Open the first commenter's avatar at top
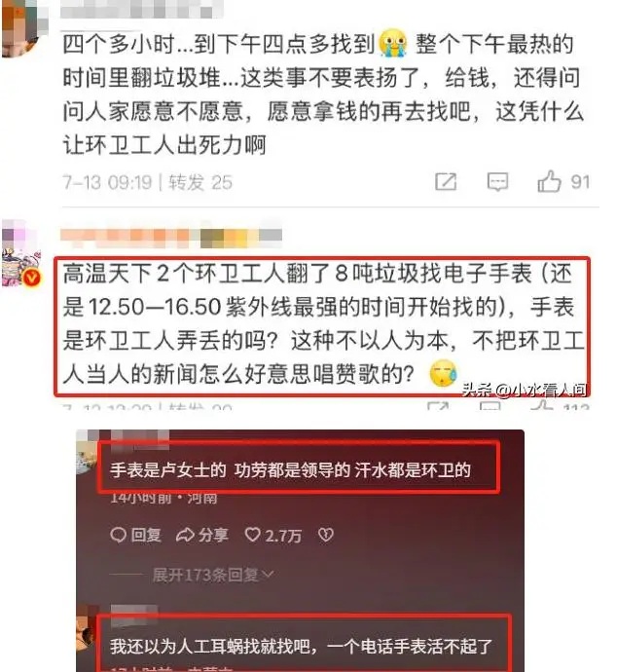The width and height of the screenshot is (617, 672). point(18,28)
